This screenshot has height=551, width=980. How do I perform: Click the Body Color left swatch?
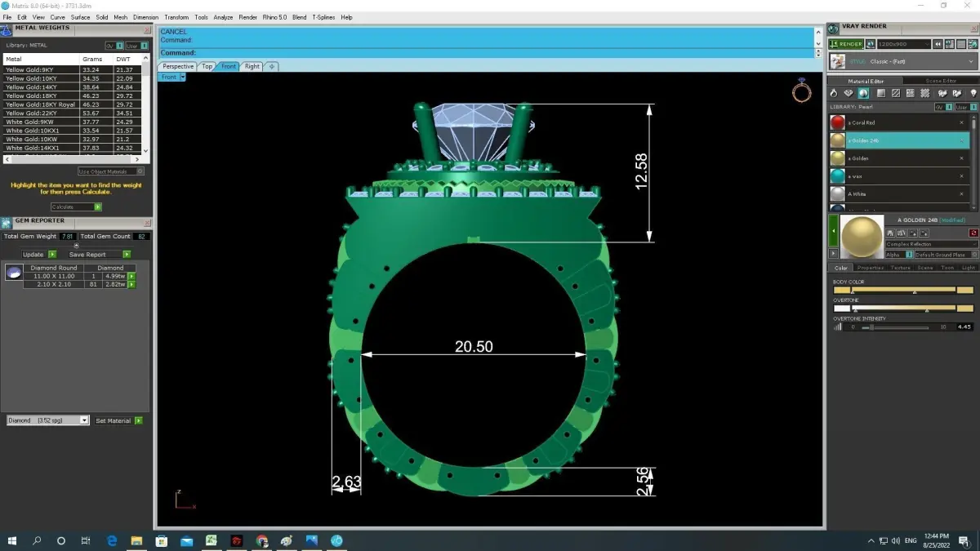pos(842,290)
